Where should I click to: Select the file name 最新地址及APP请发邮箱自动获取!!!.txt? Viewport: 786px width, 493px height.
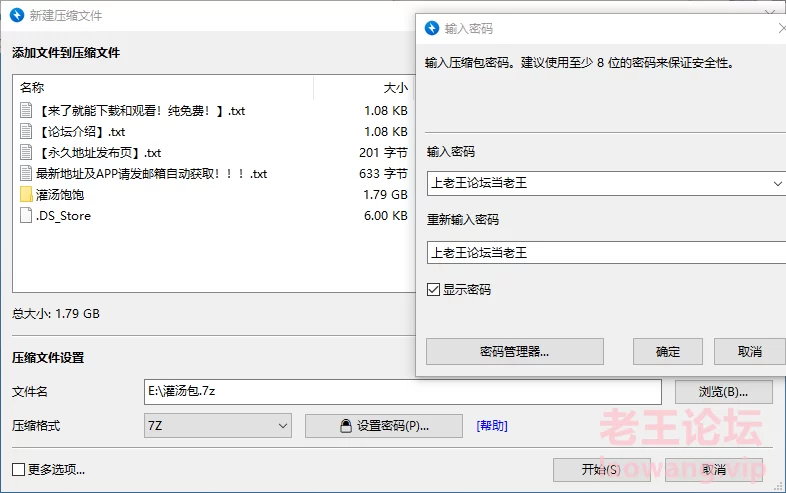tap(151, 174)
